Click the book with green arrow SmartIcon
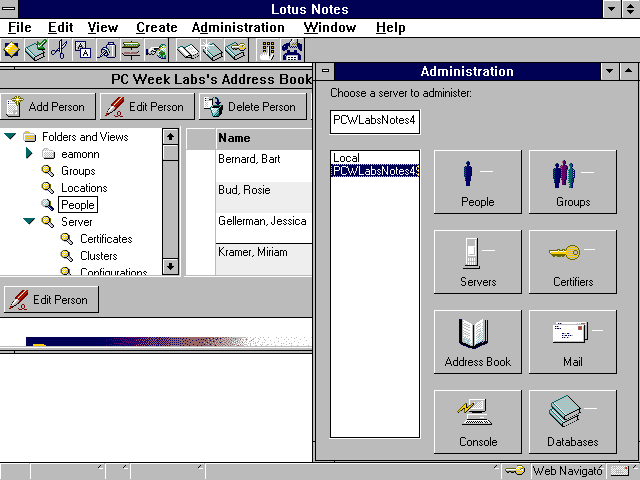 click(x=36, y=50)
